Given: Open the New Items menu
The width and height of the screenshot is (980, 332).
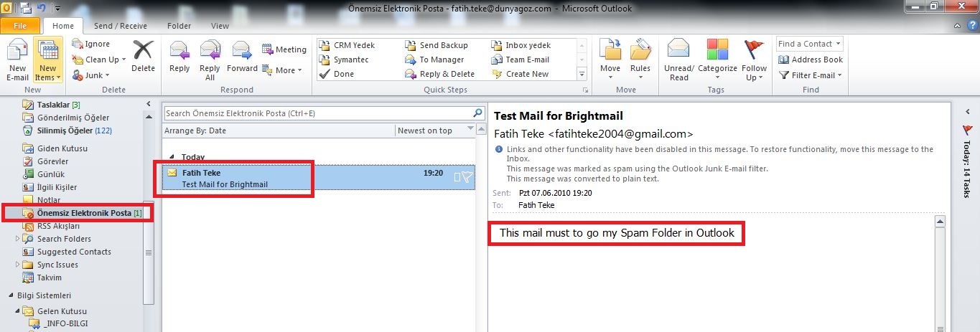Looking at the screenshot, I should coord(47,60).
